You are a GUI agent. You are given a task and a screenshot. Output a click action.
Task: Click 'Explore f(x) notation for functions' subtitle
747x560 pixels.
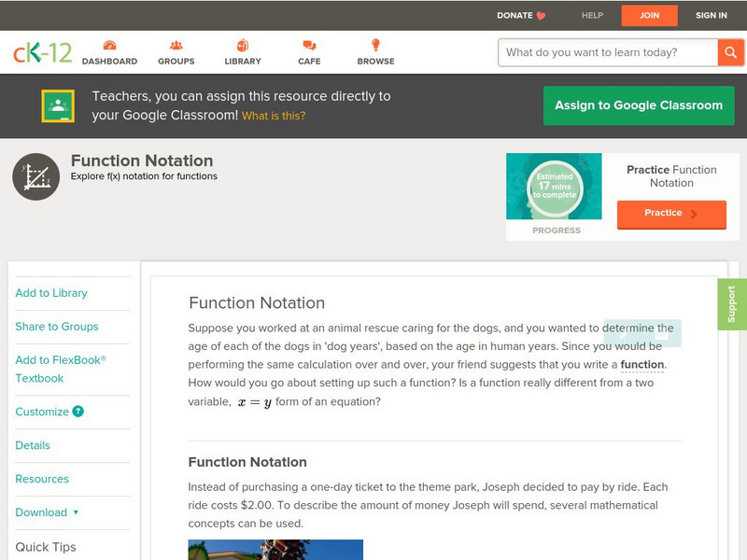pos(144,176)
